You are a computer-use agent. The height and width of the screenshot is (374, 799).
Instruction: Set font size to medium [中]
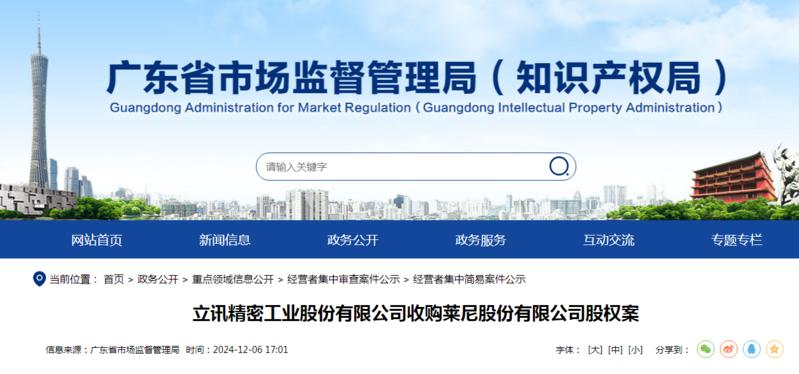(616, 350)
